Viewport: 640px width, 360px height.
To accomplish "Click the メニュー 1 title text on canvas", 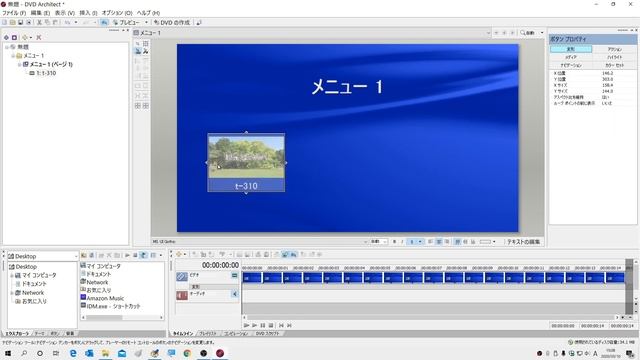I will point(347,87).
